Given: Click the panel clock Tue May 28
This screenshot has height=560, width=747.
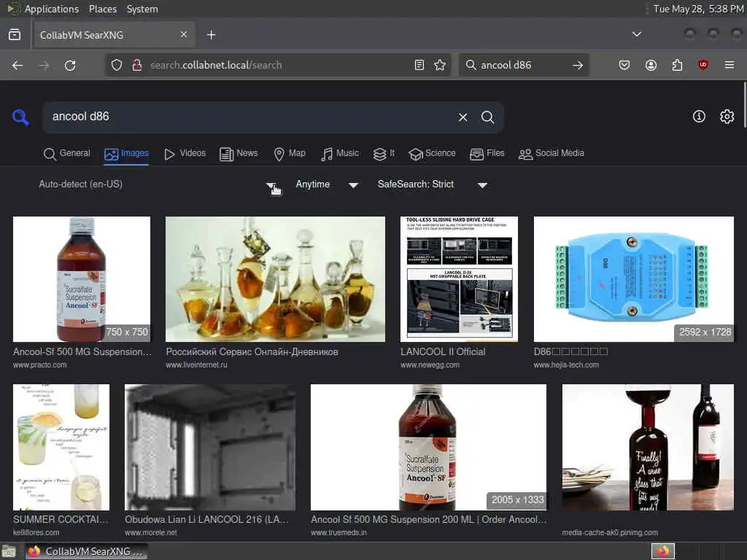Looking at the screenshot, I should tap(698, 9).
